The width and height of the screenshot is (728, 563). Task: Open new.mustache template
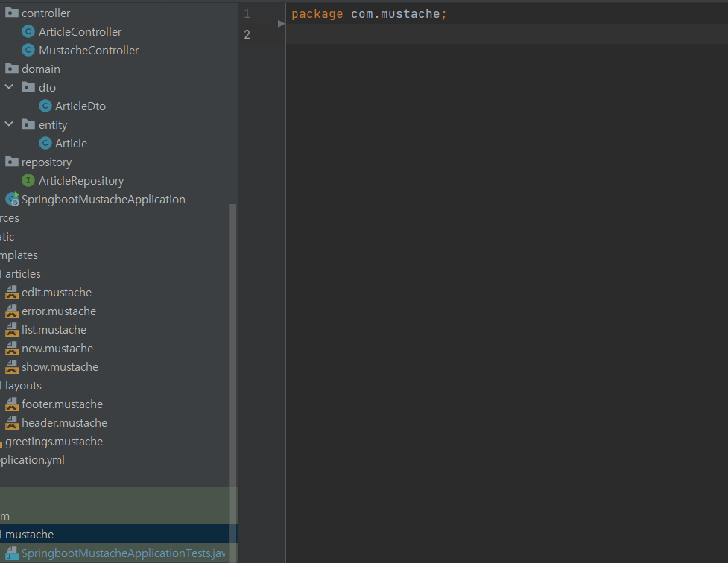(x=57, y=348)
